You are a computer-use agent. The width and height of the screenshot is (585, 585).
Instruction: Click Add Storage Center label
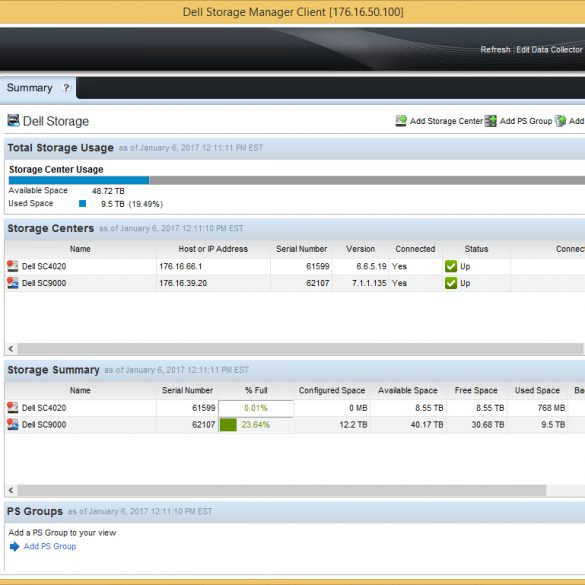pyautogui.click(x=446, y=121)
